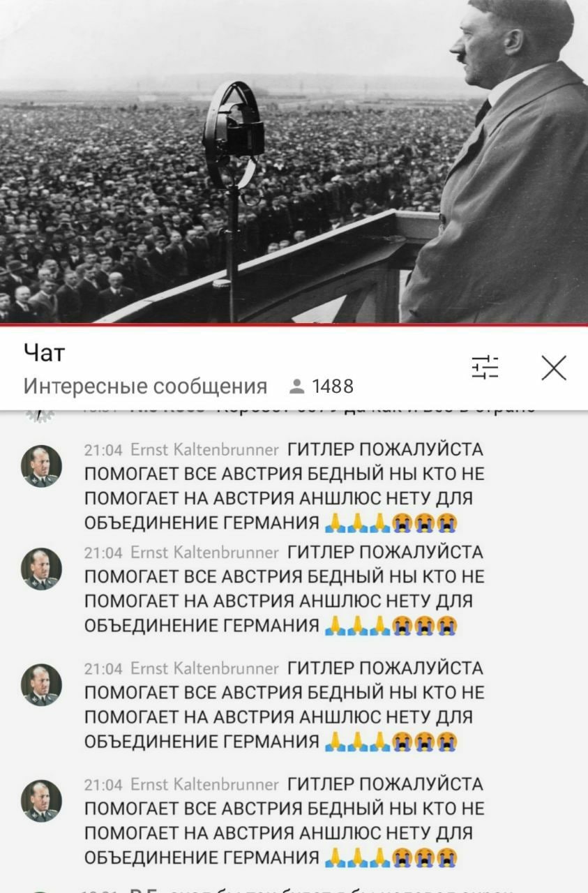Image resolution: width=588 pixels, height=893 pixels.
Task: Expand the Интересные сообщения chat mode selector
Action: tap(145, 387)
